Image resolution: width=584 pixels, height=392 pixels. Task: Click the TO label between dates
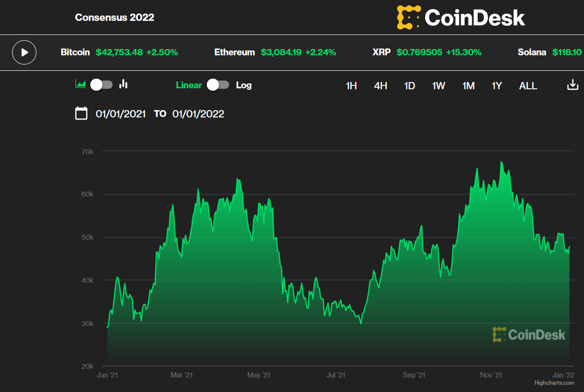pos(160,114)
